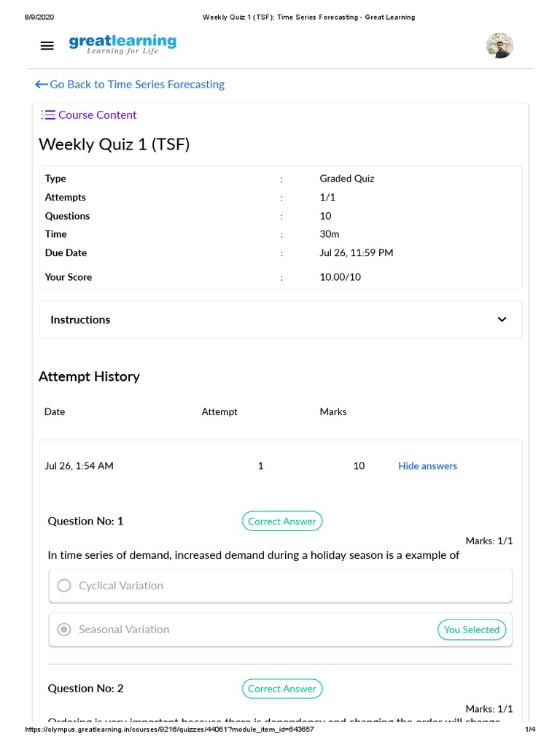Click Question 1 Correct Answer badge
The image size is (560, 747).
[282, 522]
